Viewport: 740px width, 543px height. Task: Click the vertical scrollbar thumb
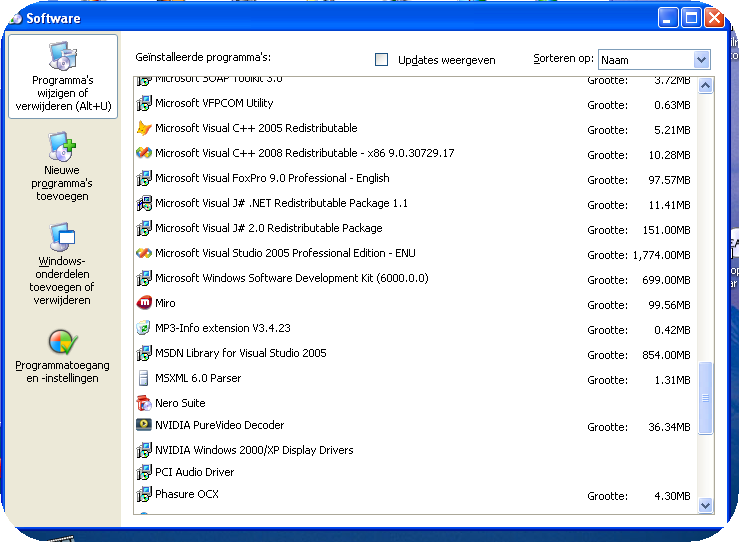pos(706,398)
